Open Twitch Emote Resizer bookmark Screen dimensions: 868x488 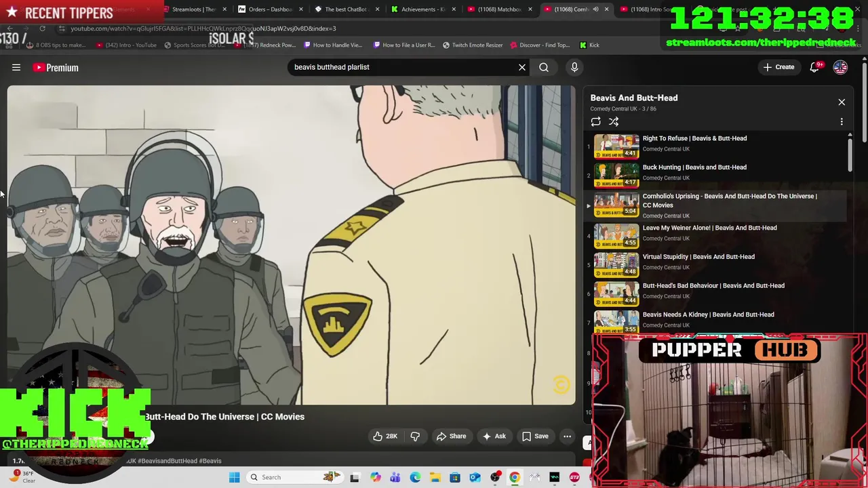pos(473,45)
